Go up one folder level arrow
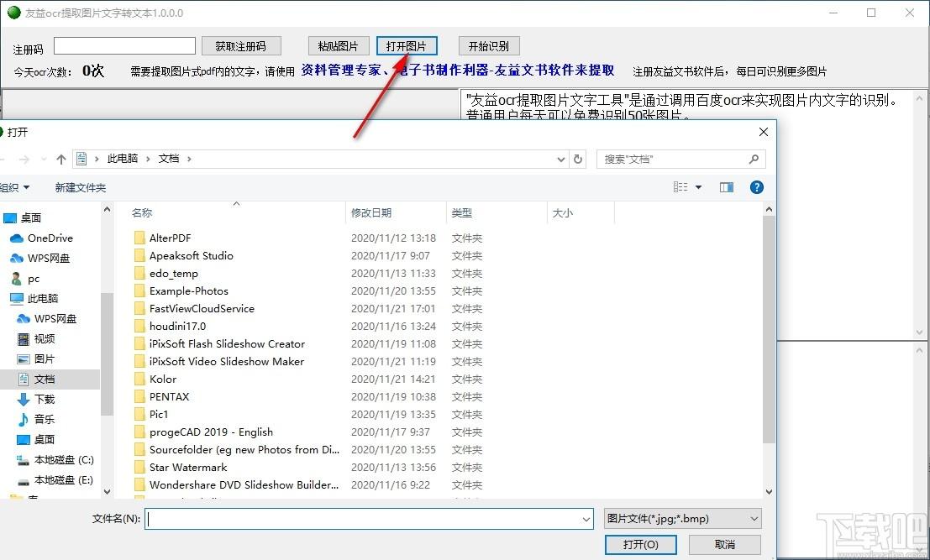This screenshot has height=560, width=930. click(x=61, y=159)
